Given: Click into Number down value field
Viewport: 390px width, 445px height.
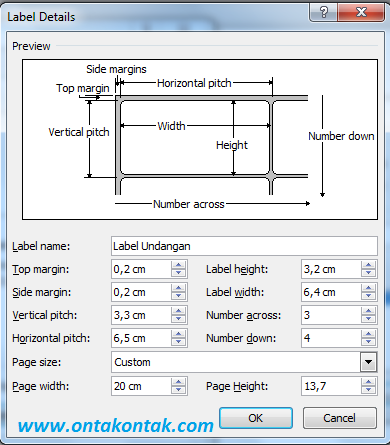Looking at the screenshot, I should (x=331, y=338).
